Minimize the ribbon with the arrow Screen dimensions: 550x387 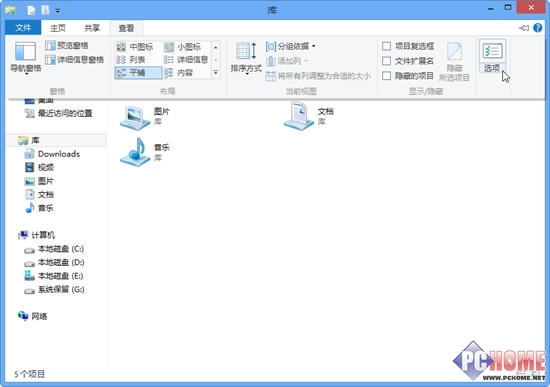tap(524, 28)
